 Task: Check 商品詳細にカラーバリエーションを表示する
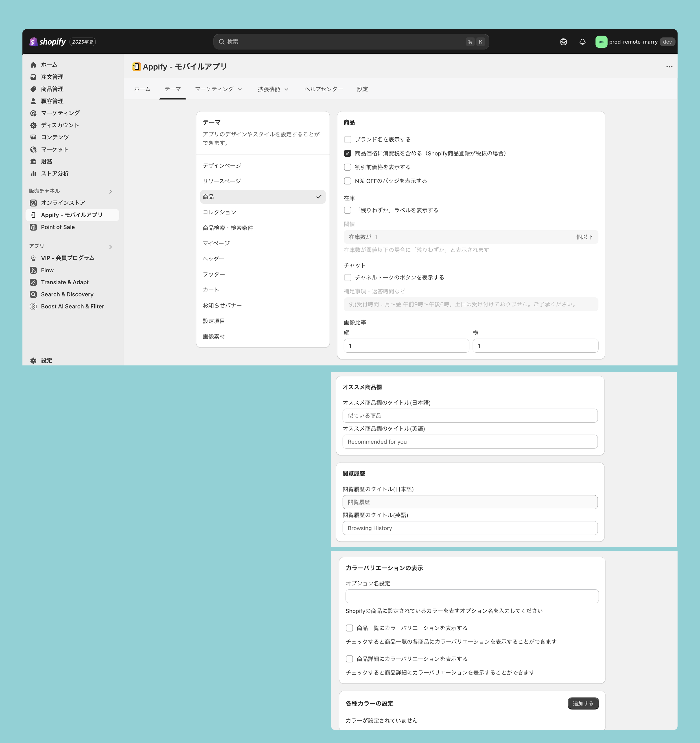[x=349, y=659]
